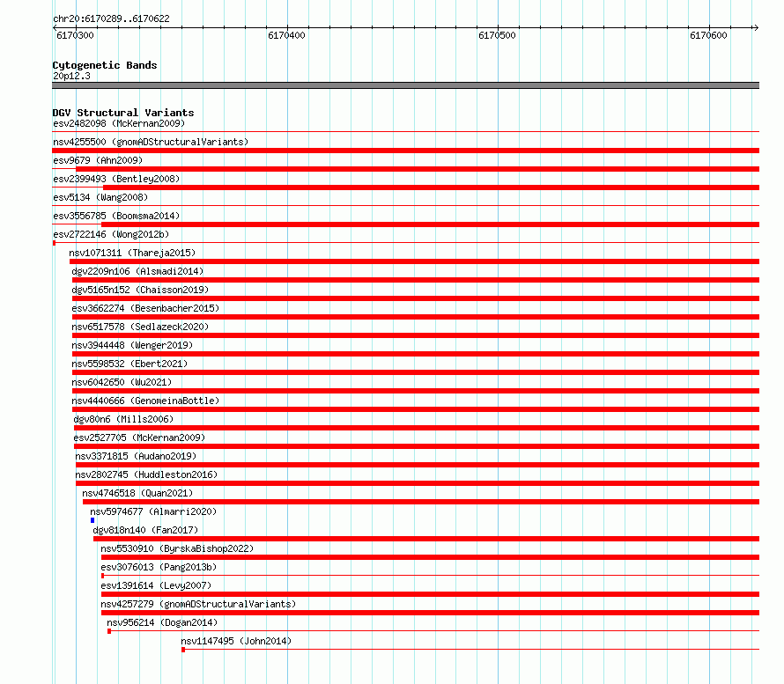Select nsv6517578 (Sedlazeck2020) variant
Viewport: 784px width, 684px height.
(140, 327)
